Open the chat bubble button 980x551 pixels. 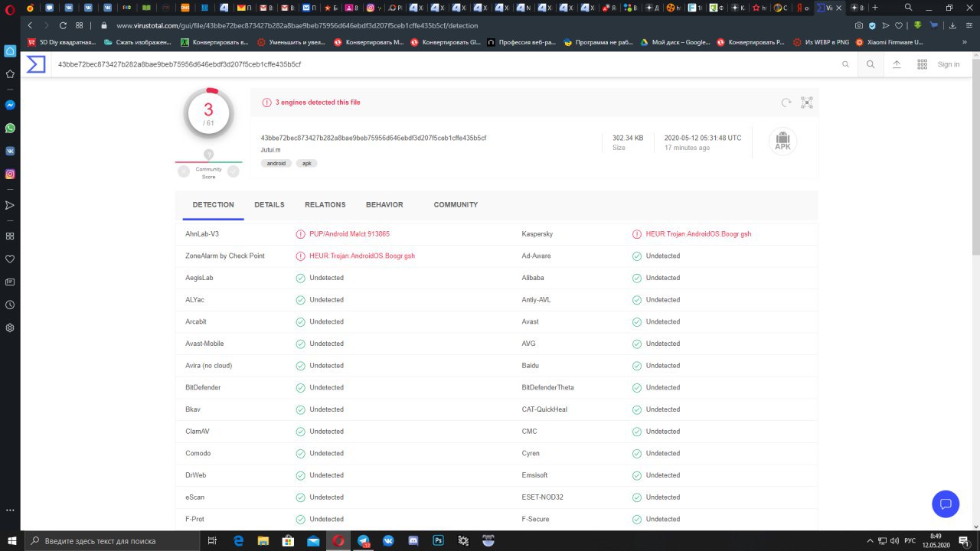(946, 504)
